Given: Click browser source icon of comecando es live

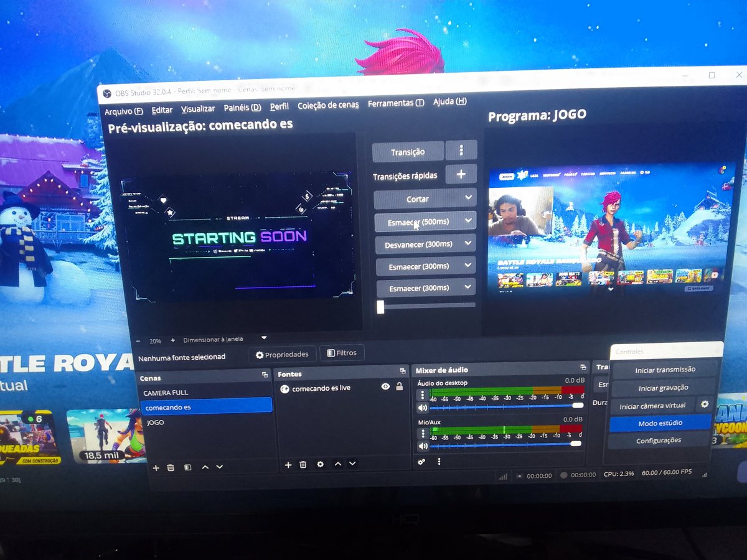Looking at the screenshot, I should (285, 388).
